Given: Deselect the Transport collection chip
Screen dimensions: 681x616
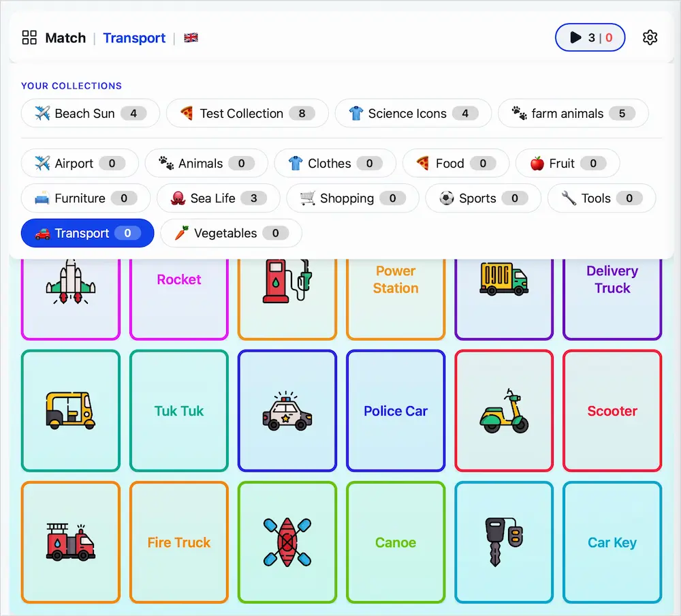Looking at the screenshot, I should click(x=87, y=233).
